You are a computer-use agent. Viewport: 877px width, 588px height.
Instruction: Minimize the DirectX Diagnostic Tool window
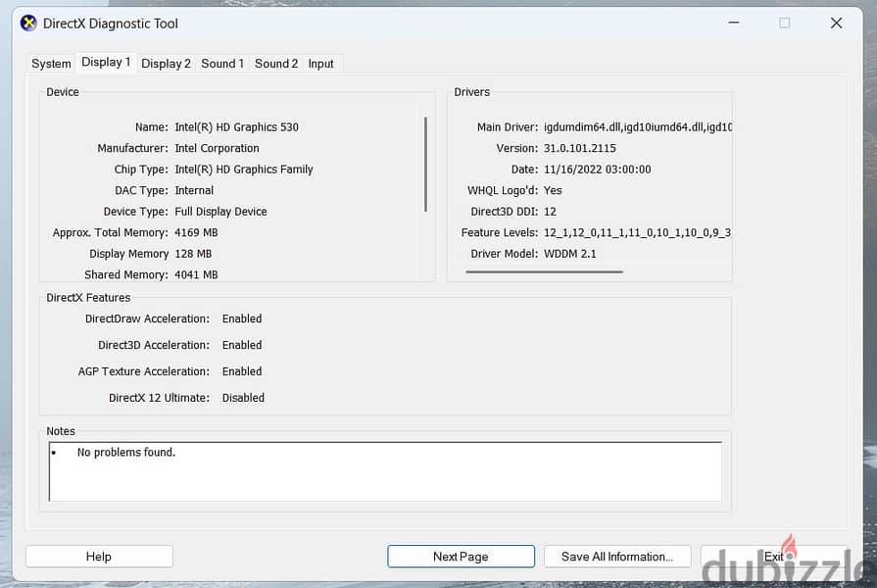pyautogui.click(x=734, y=23)
